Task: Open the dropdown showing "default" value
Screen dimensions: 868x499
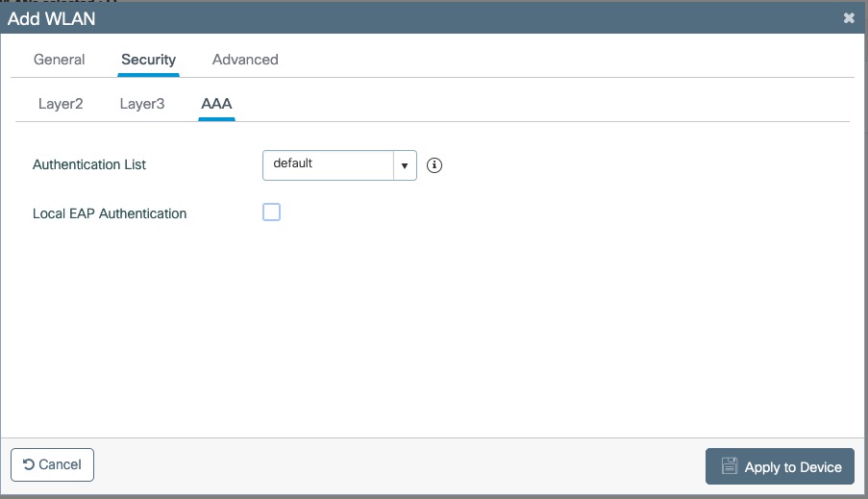Action: pos(328,165)
